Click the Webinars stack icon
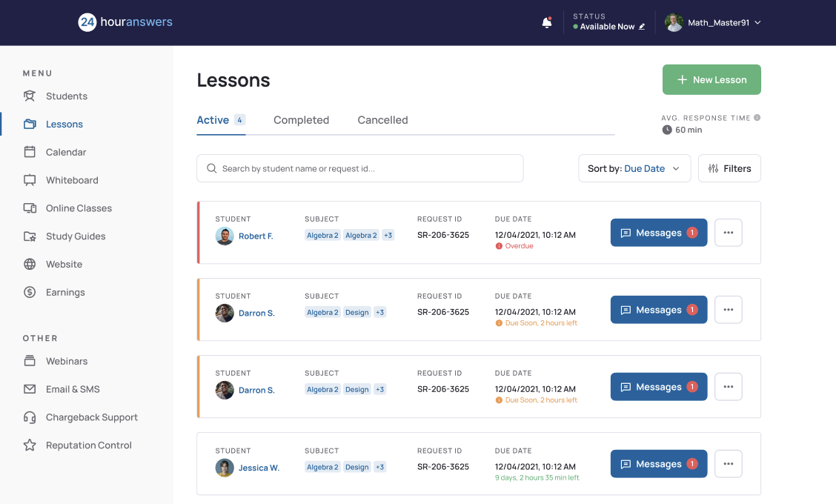Image resolution: width=836 pixels, height=504 pixels. [30, 361]
